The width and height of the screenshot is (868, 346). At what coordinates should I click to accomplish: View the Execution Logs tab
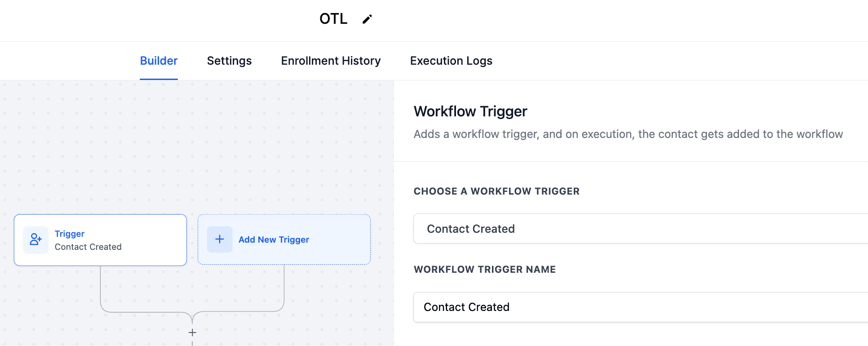tap(451, 61)
